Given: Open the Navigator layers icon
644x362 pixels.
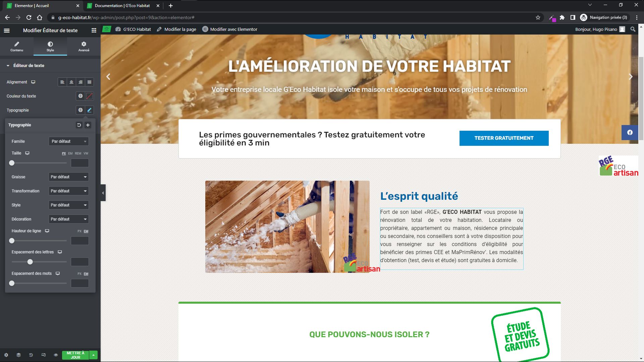Looking at the screenshot, I should [x=18, y=355].
